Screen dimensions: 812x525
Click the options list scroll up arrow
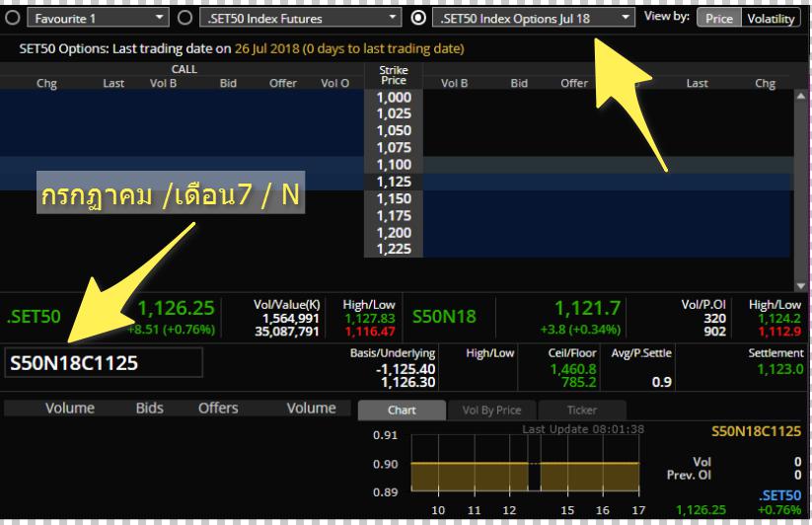tap(800, 96)
